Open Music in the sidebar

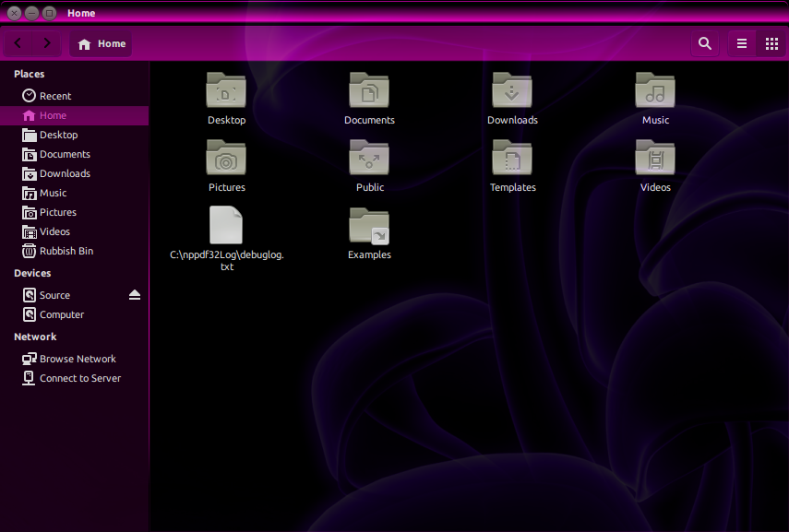pyautogui.click(x=75, y=193)
